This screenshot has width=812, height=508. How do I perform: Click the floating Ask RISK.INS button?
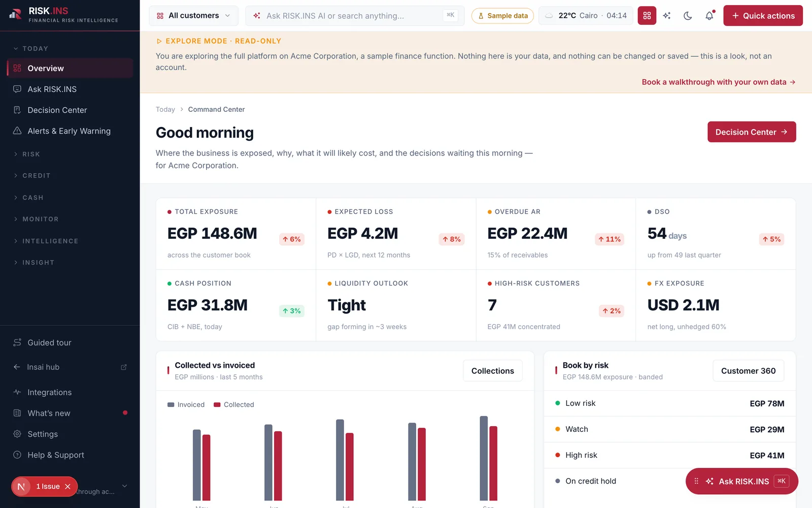[741, 481]
